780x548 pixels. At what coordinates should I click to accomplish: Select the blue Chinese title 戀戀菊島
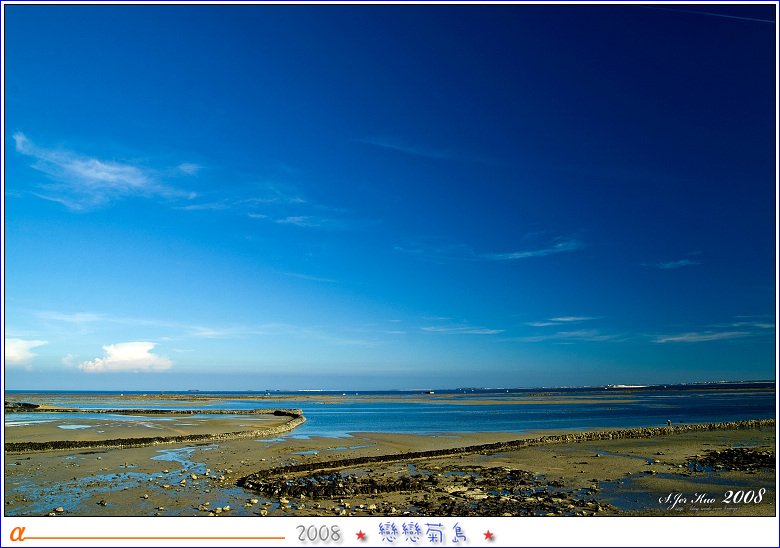(424, 533)
